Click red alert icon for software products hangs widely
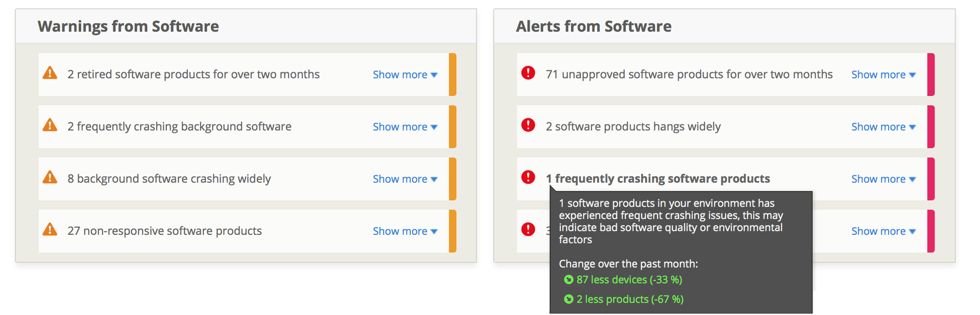This screenshot has height=315, width=980. pos(528,125)
